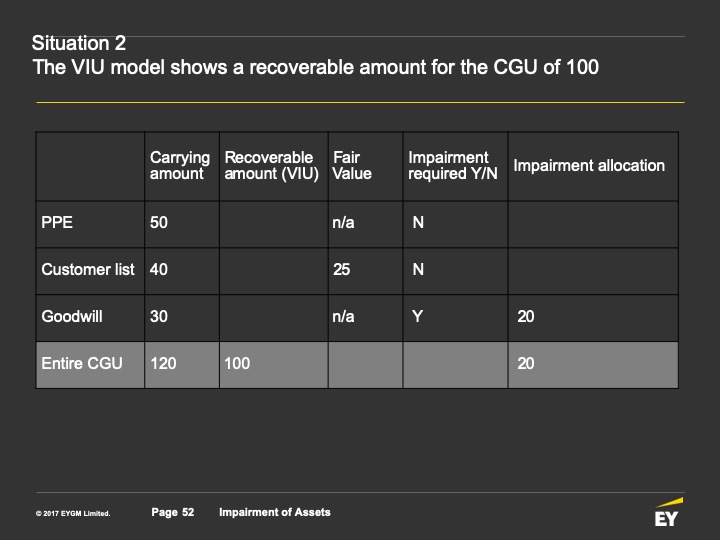Click the Goodwill impairment Y cell
720x540 pixels.
417,316
